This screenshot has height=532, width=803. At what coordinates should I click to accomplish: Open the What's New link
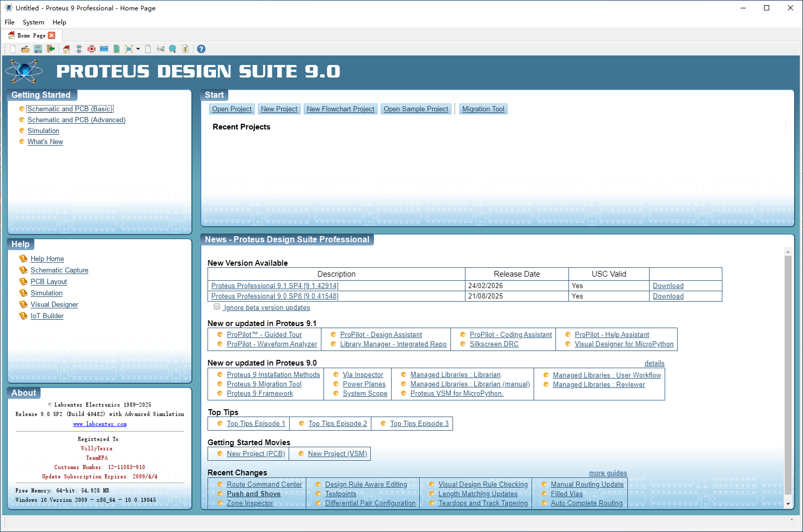(45, 141)
